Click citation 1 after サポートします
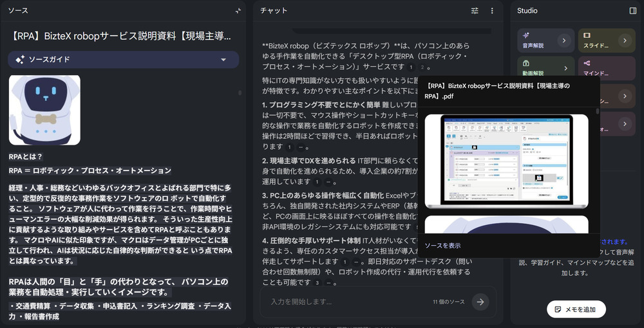The width and height of the screenshot is (644, 328). [x=345, y=262]
